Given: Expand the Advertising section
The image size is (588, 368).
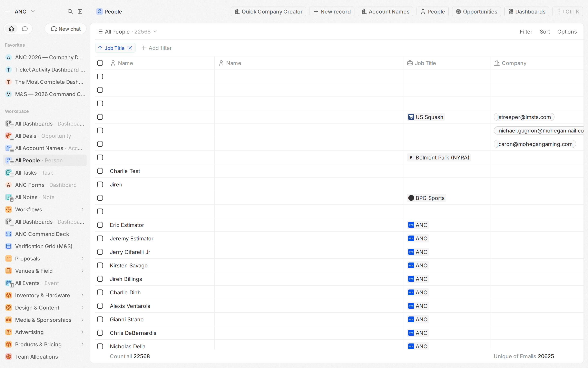Looking at the screenshot, I should point(82,332).
